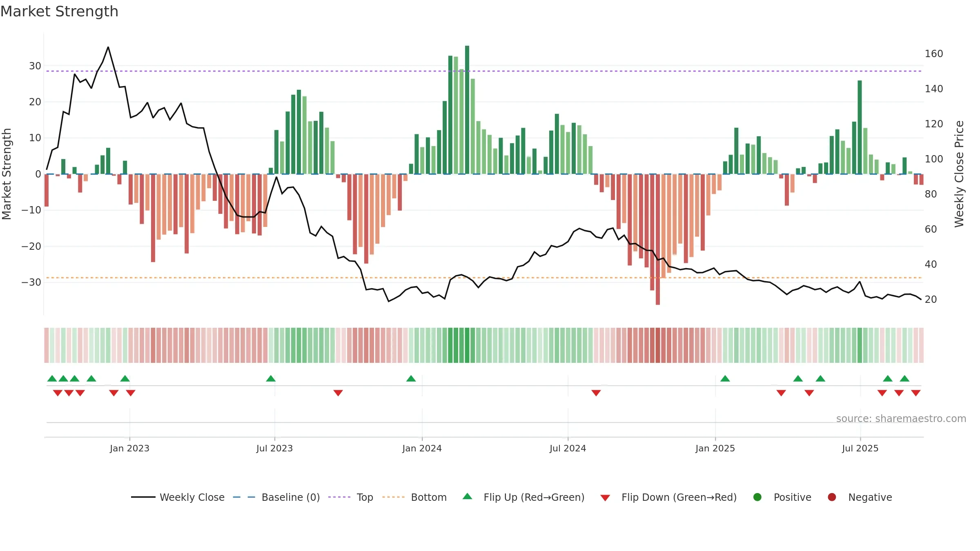Toggle the Bottom dotted line legend item
Image resolution: width=980 pixels, height=551 pixels.
point(414,497)
